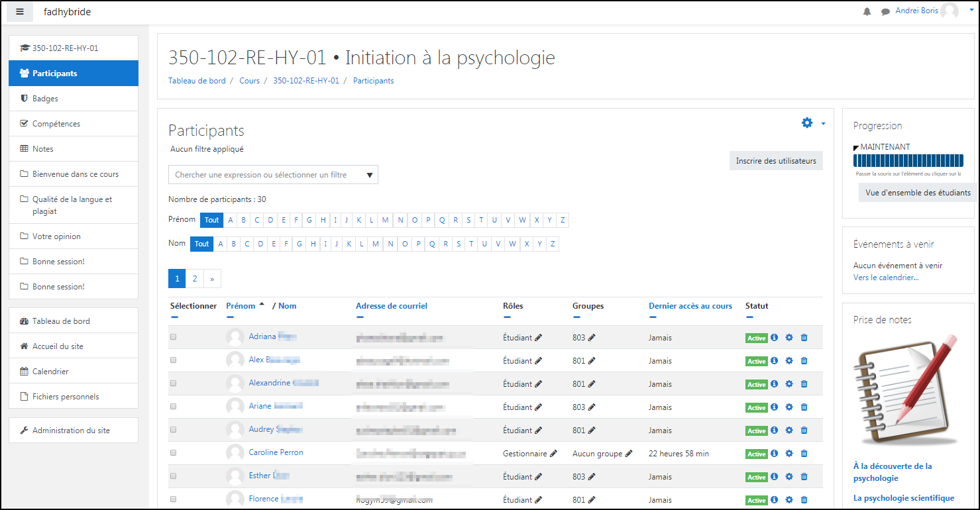Go to page 2 of participants

[x=195, y=279]
